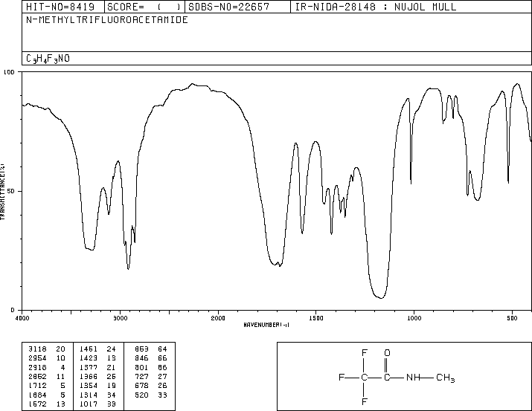The width and height of the screenshot is (532, 411).
Task: Select the 801 peak row in table
Action: 150,367
